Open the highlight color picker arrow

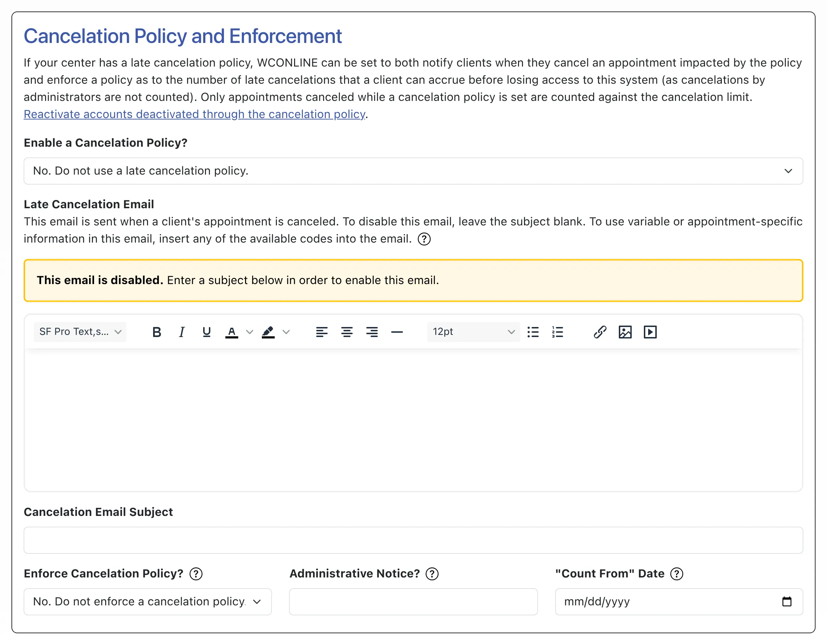(x=286, y=332)
